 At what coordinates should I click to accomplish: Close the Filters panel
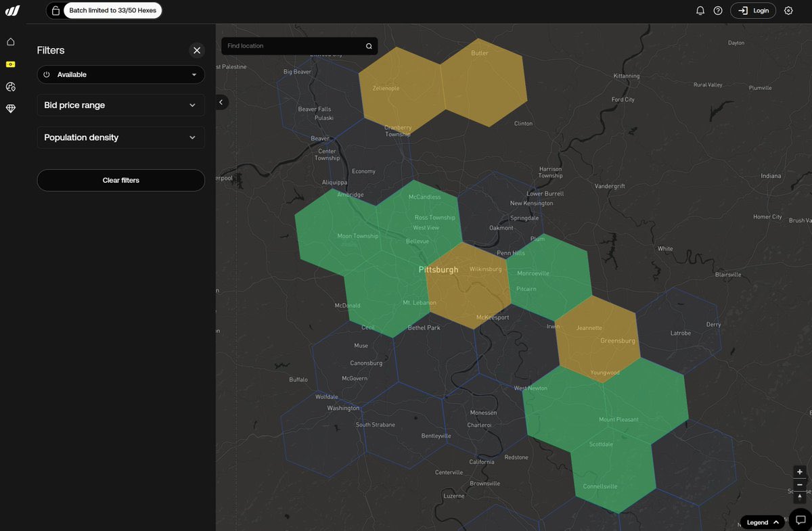(197, 50)
